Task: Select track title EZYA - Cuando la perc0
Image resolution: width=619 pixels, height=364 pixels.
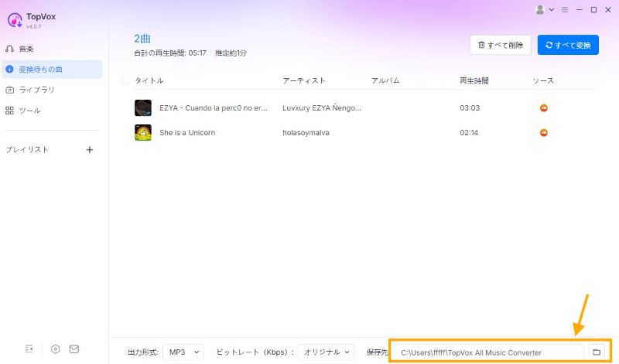Action: (x=214, y=107)
